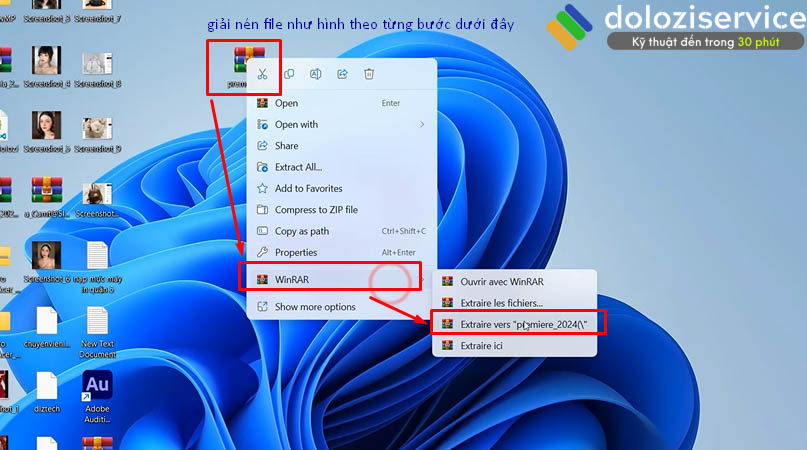Click the 'Screenshot_7' desktop icon label

pyautogui.click(x=98, y=19)
